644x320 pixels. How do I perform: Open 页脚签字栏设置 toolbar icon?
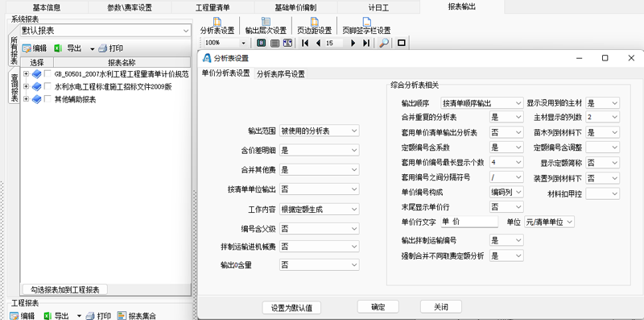tap(366, 22)
